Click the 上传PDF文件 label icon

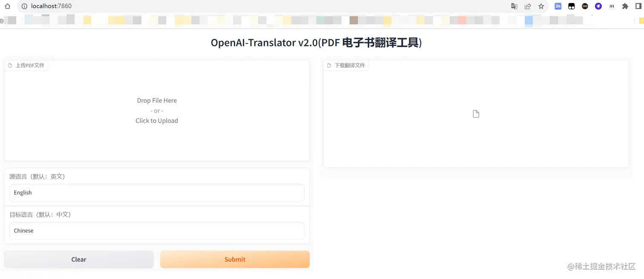(10, 65)
